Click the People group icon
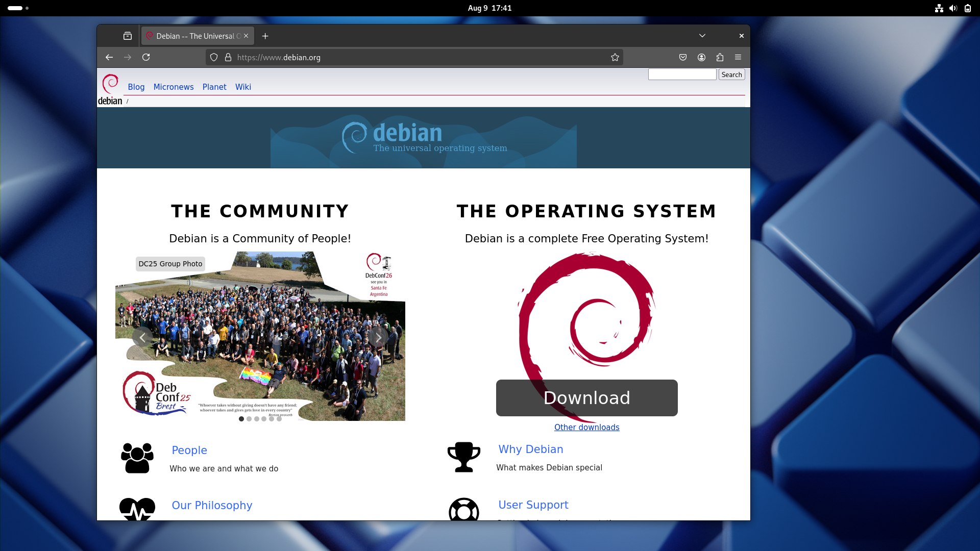This screenshot has height=551, width=980. (137, 458)
